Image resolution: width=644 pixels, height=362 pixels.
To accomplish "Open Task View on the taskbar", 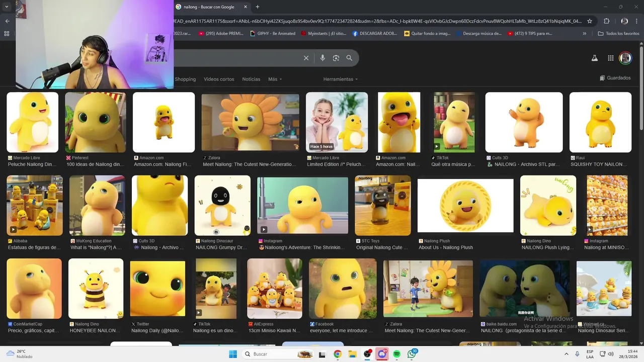I will (x=322, y=354).
